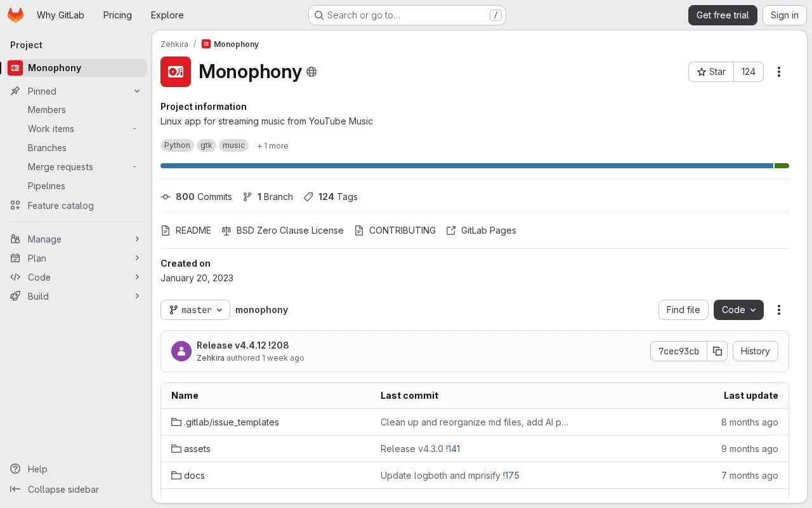Open the project actions kebab menu beside Star
The image size is (812, 508).
[779, 72]
